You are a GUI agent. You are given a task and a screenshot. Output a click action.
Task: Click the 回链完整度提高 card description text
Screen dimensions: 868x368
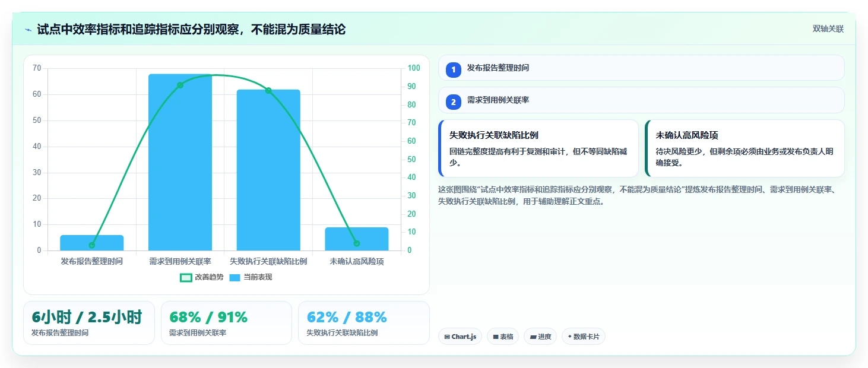[538, 157]
